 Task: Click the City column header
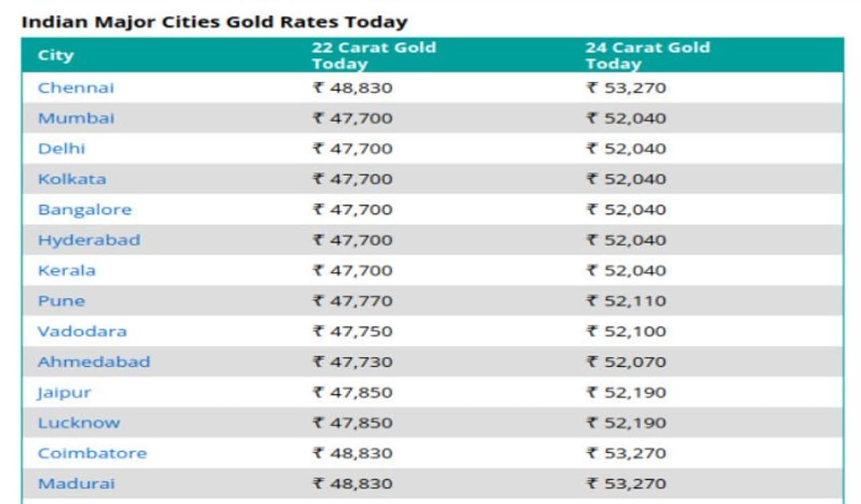[x=56, y=55]
